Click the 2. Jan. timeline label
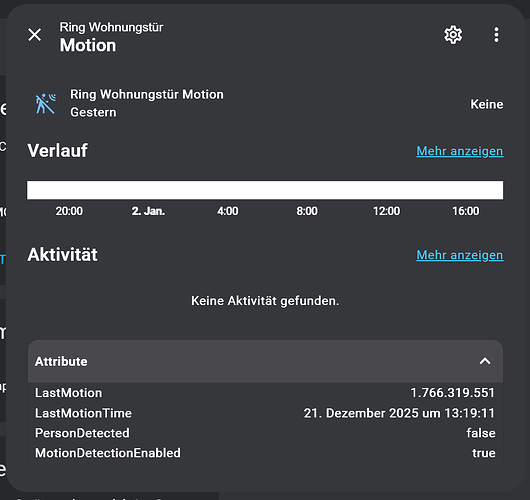530x500 pixels. point(148,211)
